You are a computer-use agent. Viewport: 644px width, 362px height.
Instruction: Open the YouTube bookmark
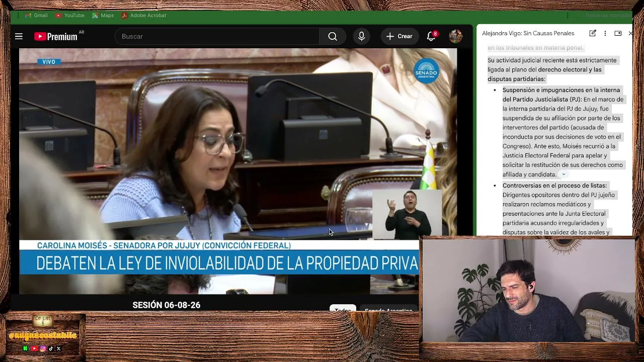point(70,15)
